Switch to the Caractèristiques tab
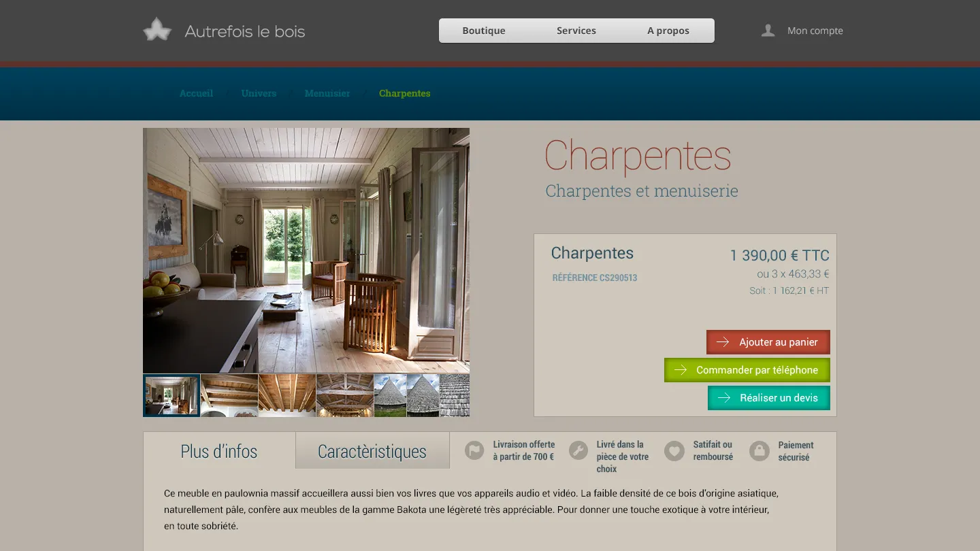980x551 pixels. click(x=372, y=450)
